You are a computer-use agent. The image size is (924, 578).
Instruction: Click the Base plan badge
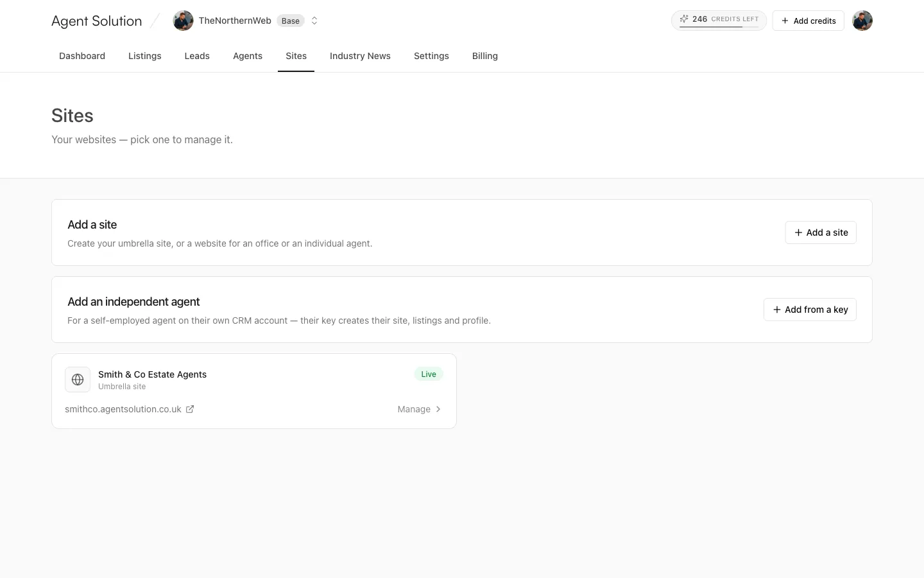pos(291,21)
